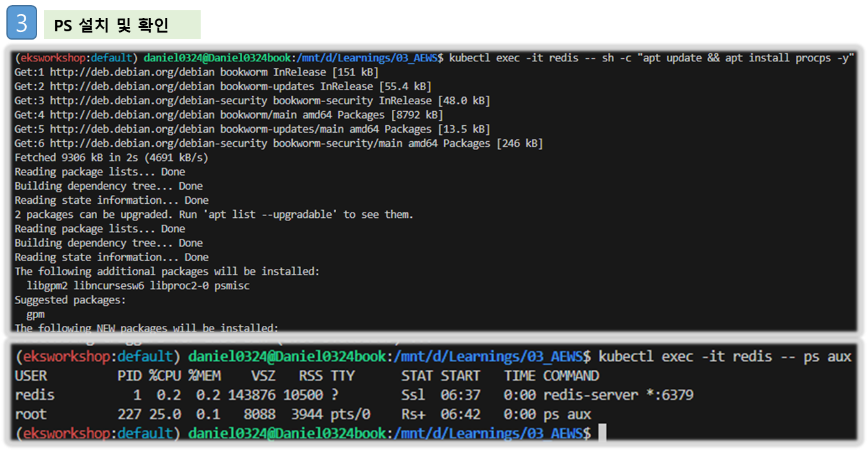Click the VSZ value '8088'
Image resolution: width=868 pixels, height=451 pixels.
(x=260, y=414)
